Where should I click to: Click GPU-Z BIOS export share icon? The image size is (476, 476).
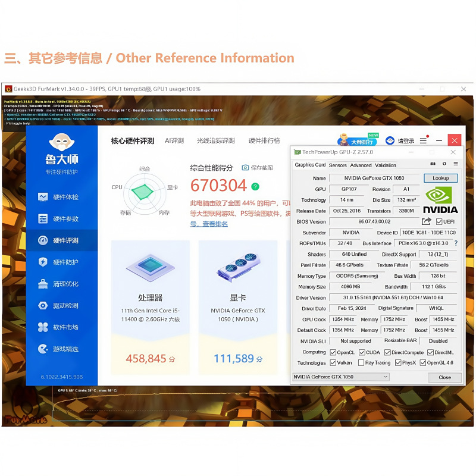click(426, 221)
